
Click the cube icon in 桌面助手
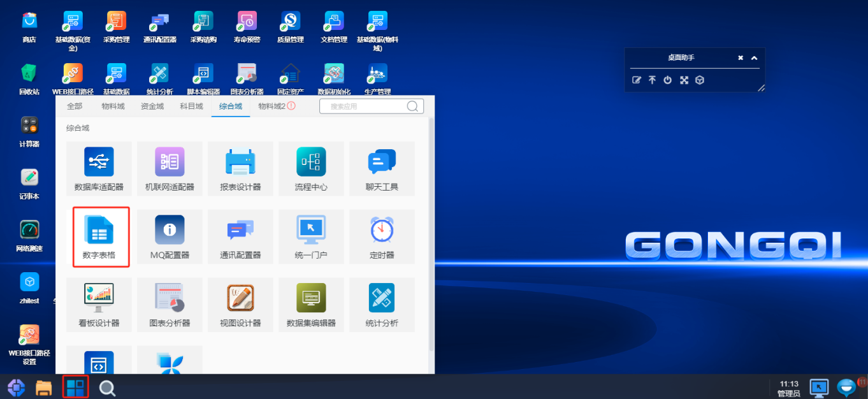point(700,80)
